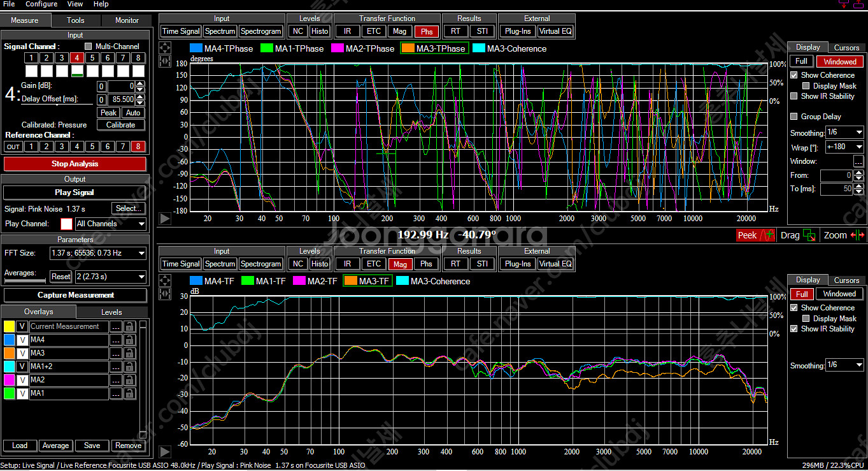
Task: Click the Windowed button above the phase plot
Action: tap(840, 62)
